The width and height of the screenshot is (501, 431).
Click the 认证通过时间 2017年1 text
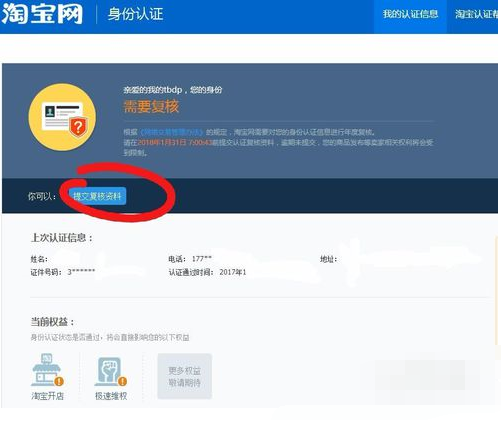click(207, 272)
